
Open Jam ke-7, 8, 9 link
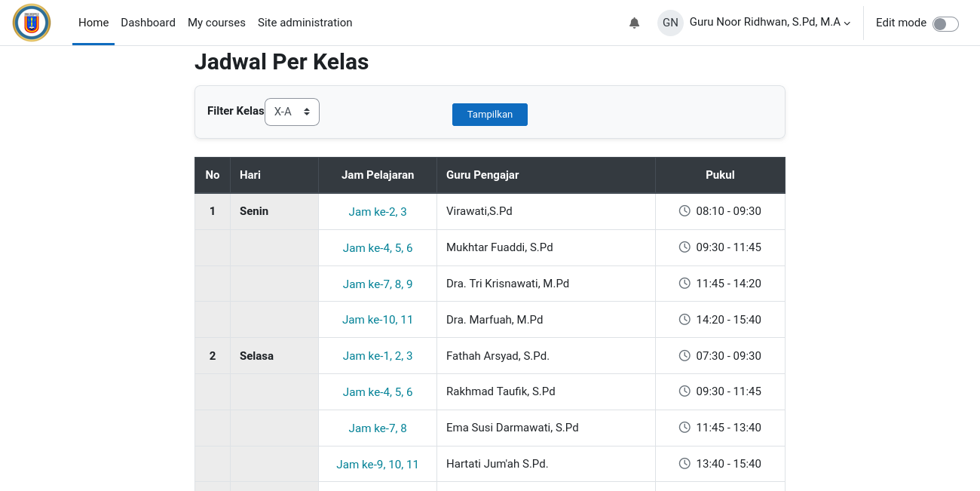tap(378, 284)
